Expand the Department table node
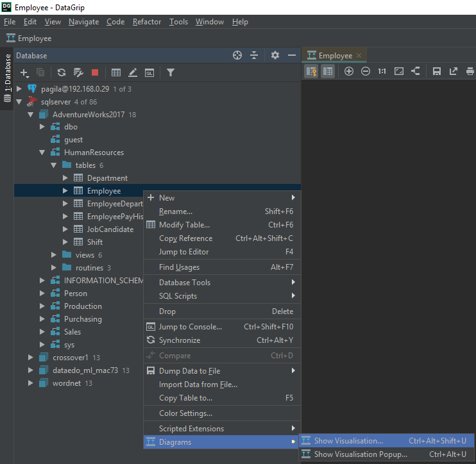The width and height of the screenshot is (476, 464). click(x=65, y=178)
